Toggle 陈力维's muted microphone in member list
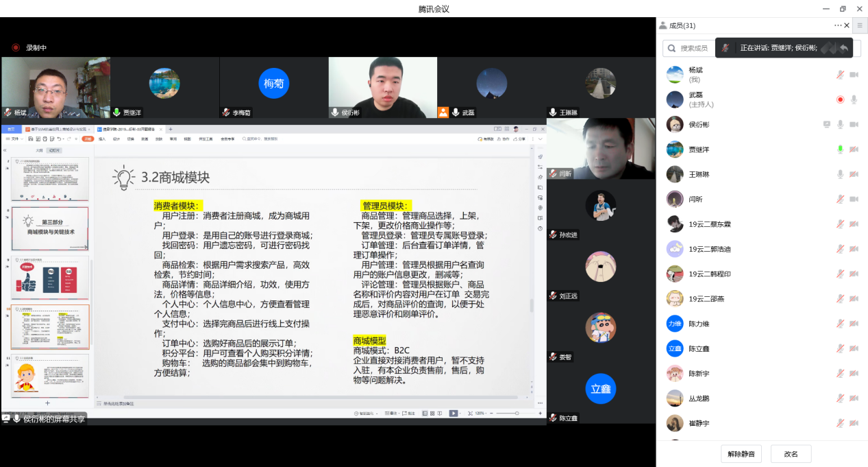This screenshot has width=868, height=467. coord(840,324)
